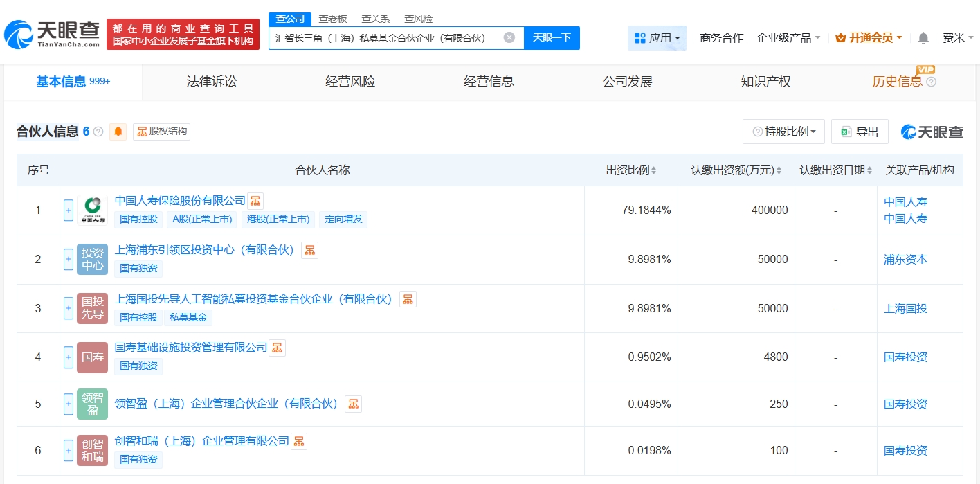Expand row 6 创智和瑞 plus toggle
Screen dimensions: 980x484
pyautogui.click(x=69, y=450)
